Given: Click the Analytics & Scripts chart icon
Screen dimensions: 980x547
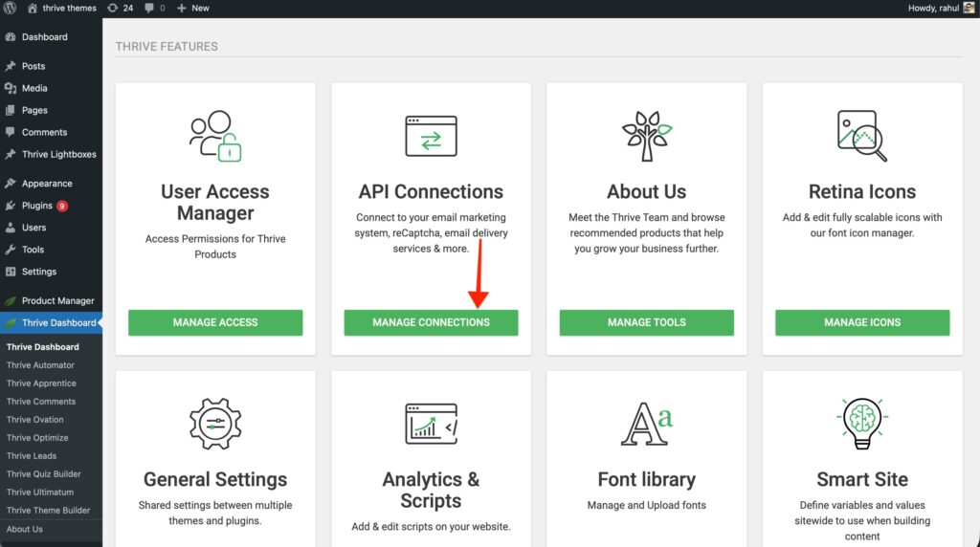Looking at the screenshot, I should pyautogui.click(x=431, y=424).
